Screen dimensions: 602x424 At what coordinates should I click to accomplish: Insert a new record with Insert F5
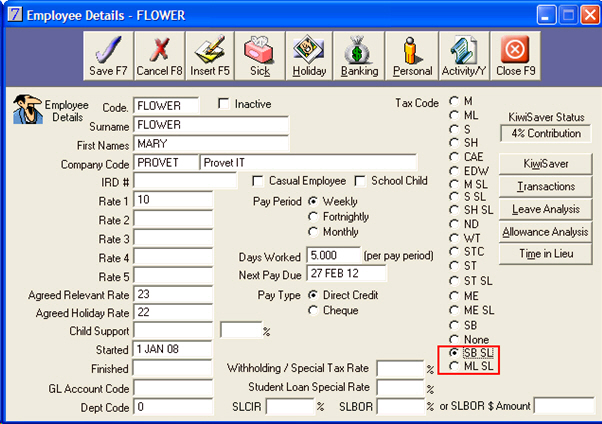(x=210, y=56)
